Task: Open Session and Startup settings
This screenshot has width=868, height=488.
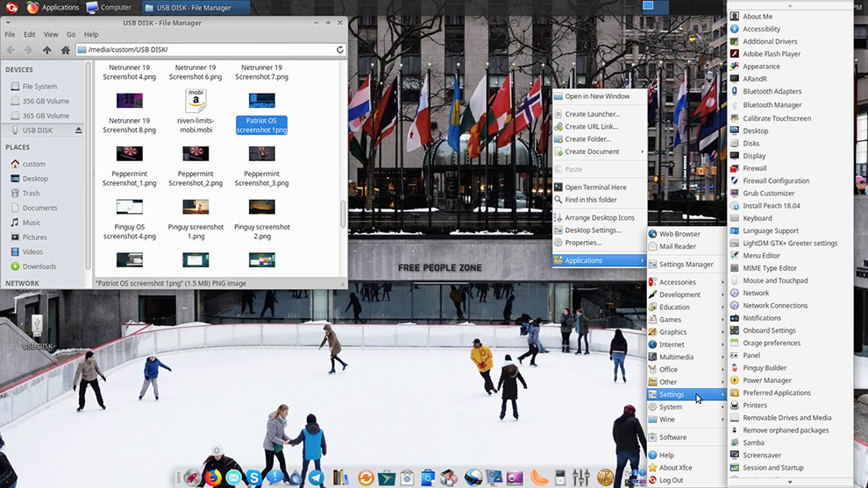Action: [772, 468]
